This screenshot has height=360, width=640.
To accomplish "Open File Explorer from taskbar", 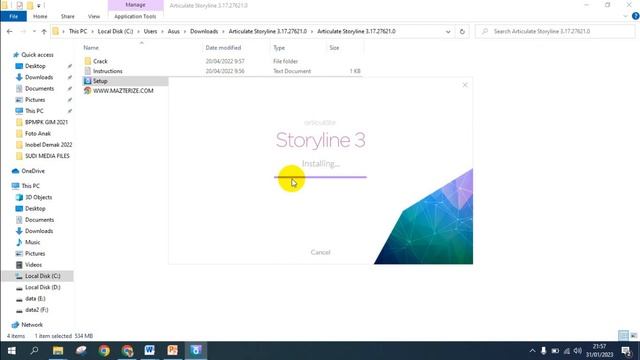I will [58, 351].
